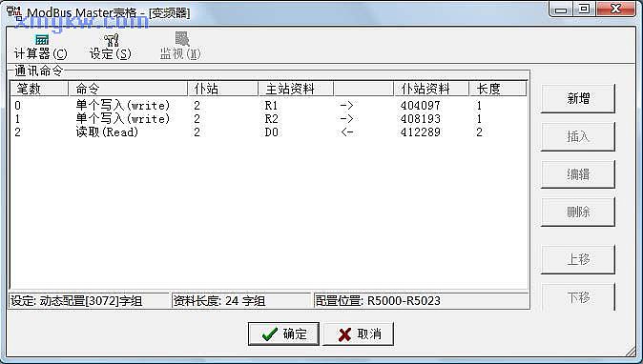The image size is (643, 364).
Task: Open the 设定(S) settings tool
Action: [111, 48]
